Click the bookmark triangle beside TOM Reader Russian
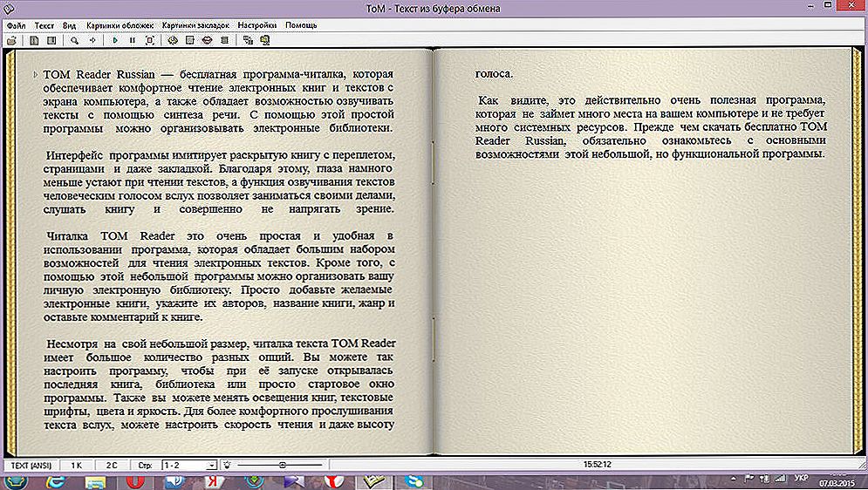868x490 pixels. tap(36, 74)
